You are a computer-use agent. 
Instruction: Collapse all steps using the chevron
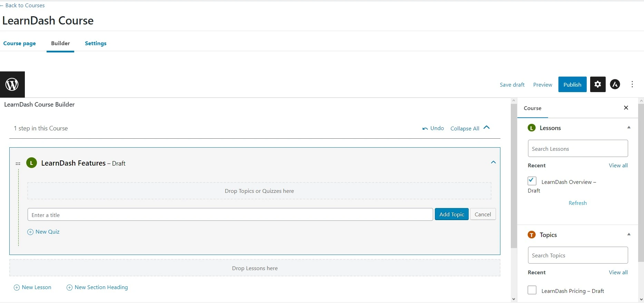point(487,127)
